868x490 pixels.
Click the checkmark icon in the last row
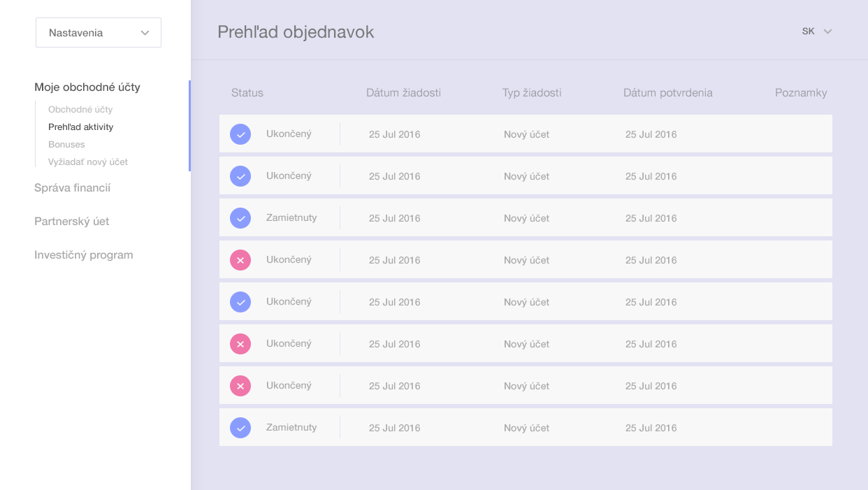[240, 428]
